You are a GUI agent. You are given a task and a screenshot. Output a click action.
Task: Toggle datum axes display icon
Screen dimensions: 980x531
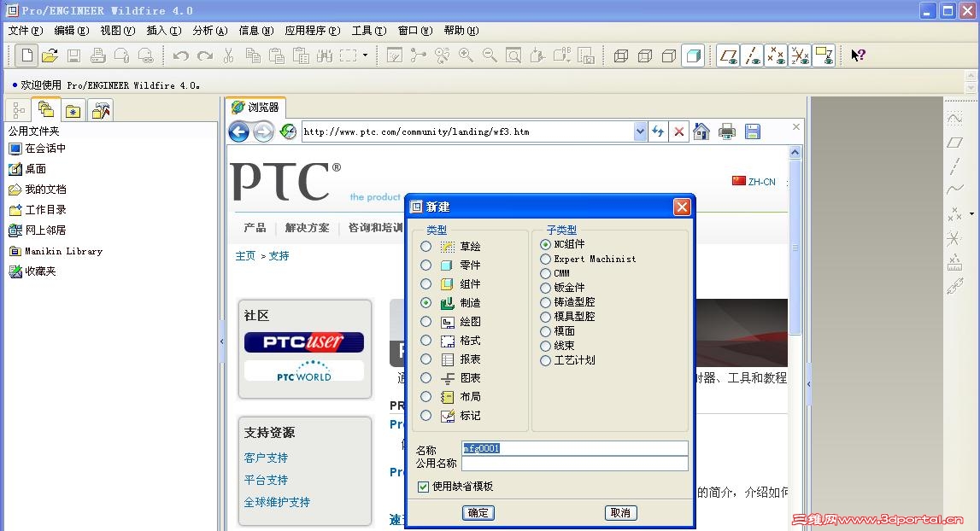[752, 55]
